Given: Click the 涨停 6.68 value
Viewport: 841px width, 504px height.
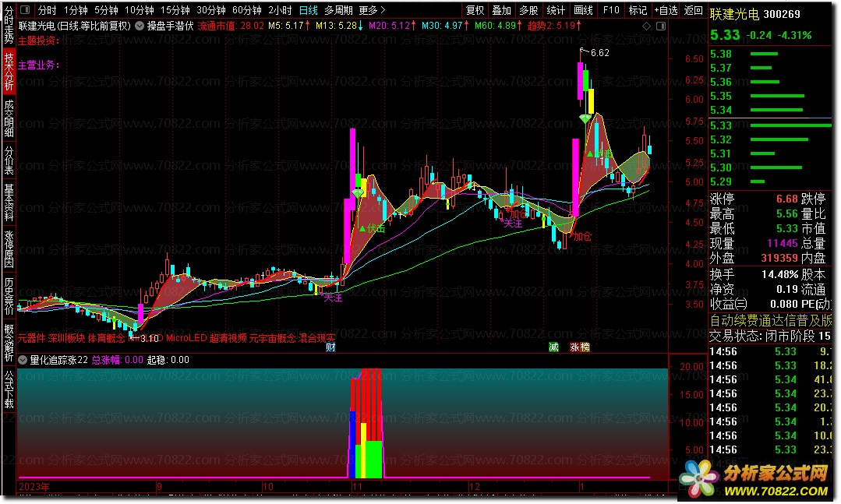Looking at the screenshot, I should pos(786,199).
